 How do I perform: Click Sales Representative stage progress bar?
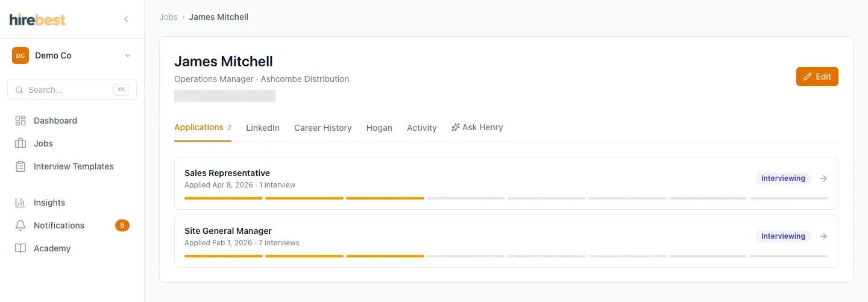click(x=506, y=198)
